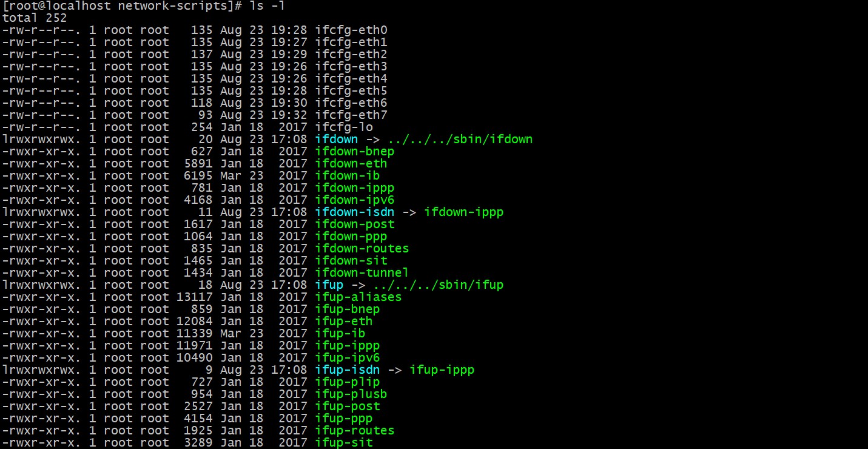This screenshot has width=868, height=449.
Task: Click the filename ifup-ipv6
Action: 348,358
